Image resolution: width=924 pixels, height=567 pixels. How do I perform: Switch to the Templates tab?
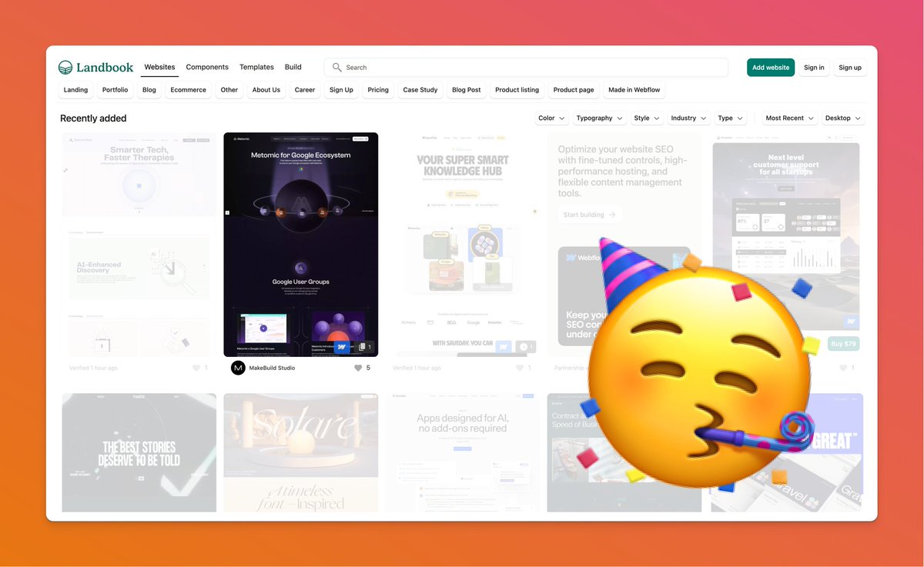[x=256, y=67]
